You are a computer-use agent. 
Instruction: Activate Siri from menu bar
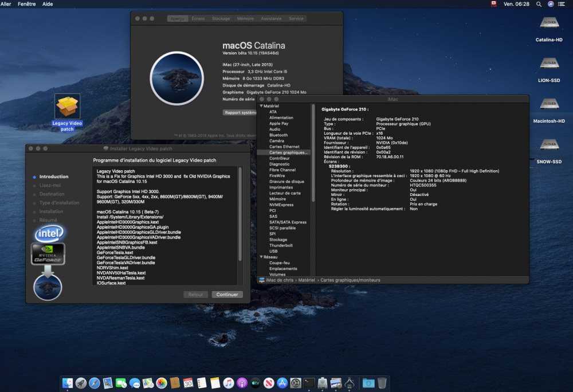(551, 4)
